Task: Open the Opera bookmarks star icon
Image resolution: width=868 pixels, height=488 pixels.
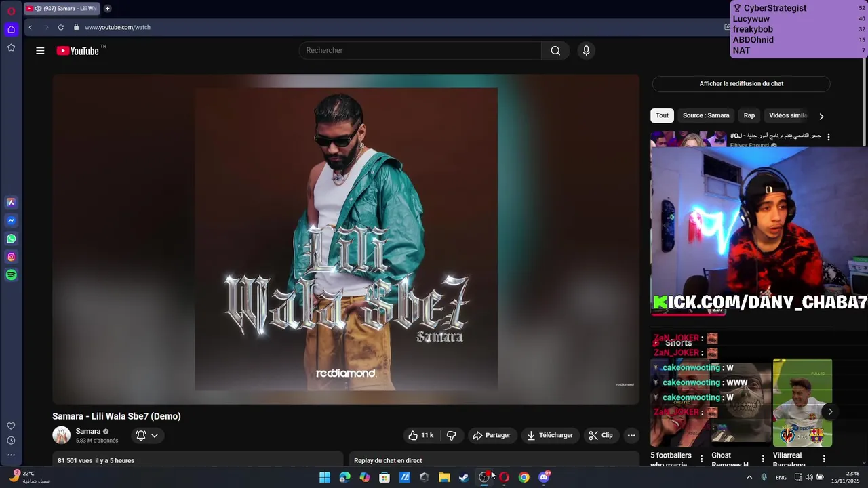Action: [11, 47]
